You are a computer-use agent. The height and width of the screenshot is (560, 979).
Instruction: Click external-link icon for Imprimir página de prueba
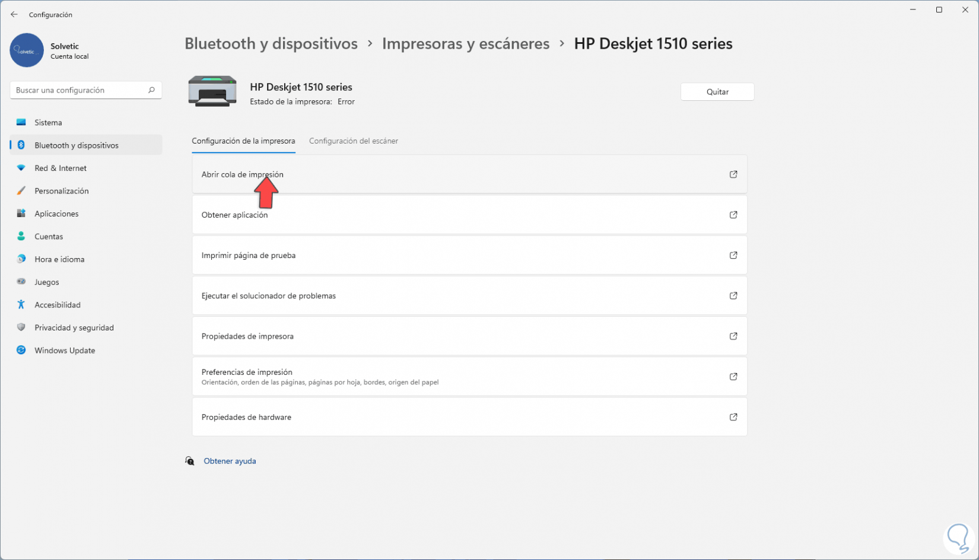[733, 255]
